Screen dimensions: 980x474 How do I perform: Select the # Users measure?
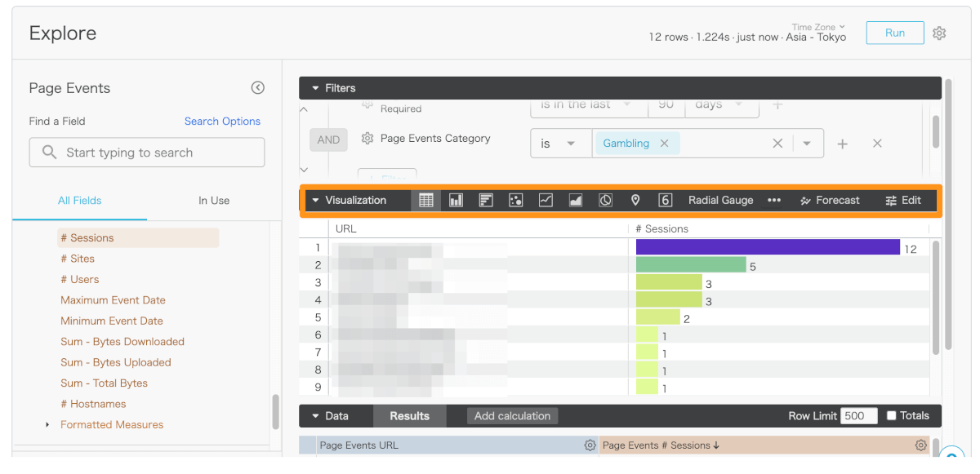coord(80,280)
